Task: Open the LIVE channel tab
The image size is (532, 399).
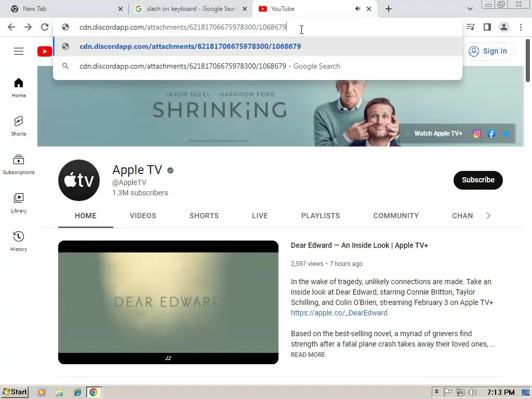Action: click(260, 216)
